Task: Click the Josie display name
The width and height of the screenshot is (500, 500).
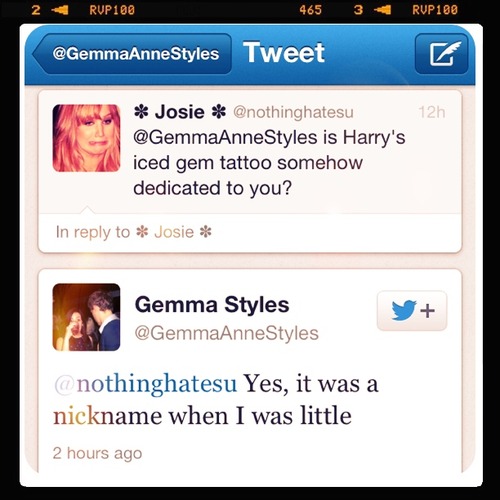Action: [180, 112]
